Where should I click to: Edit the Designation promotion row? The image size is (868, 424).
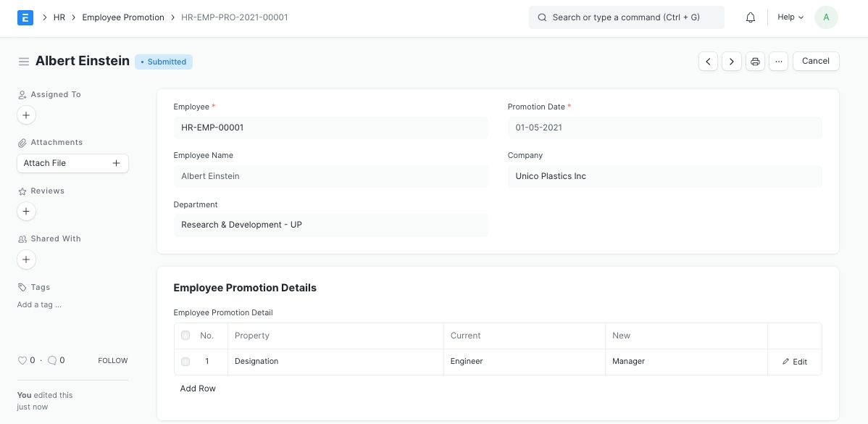(x=795, y=362)
